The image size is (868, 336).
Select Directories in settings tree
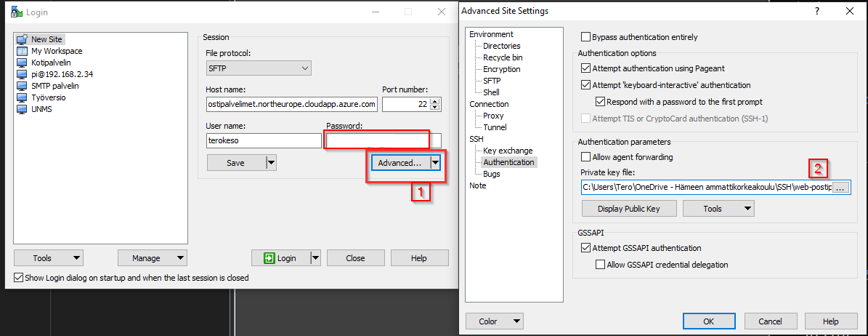coord(501,46)
